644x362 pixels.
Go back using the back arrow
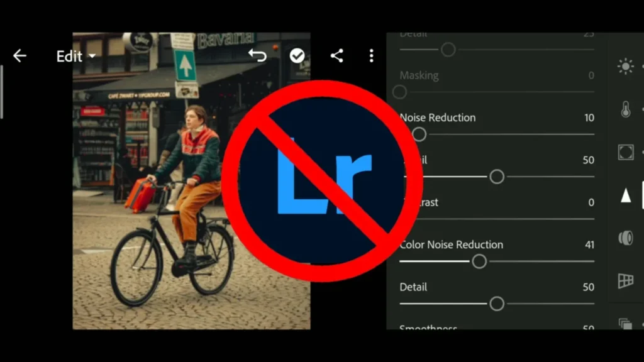tap(19, 55)
